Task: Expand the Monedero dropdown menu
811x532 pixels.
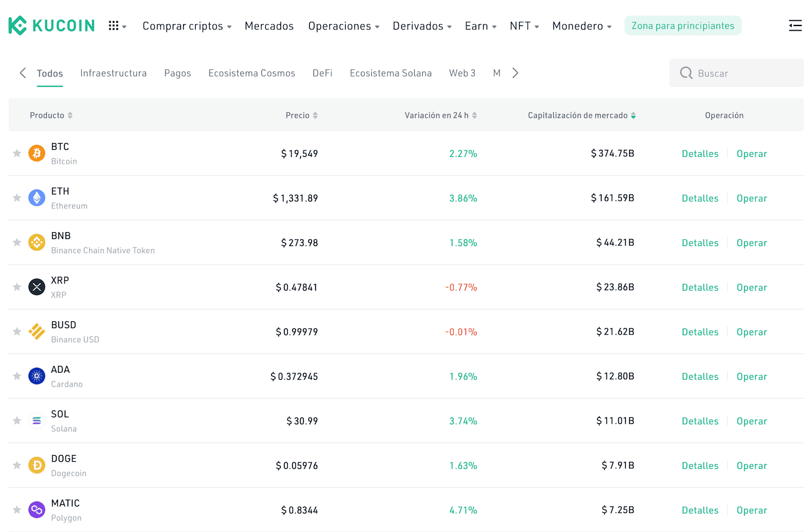Action: click(x=582, y=26)
